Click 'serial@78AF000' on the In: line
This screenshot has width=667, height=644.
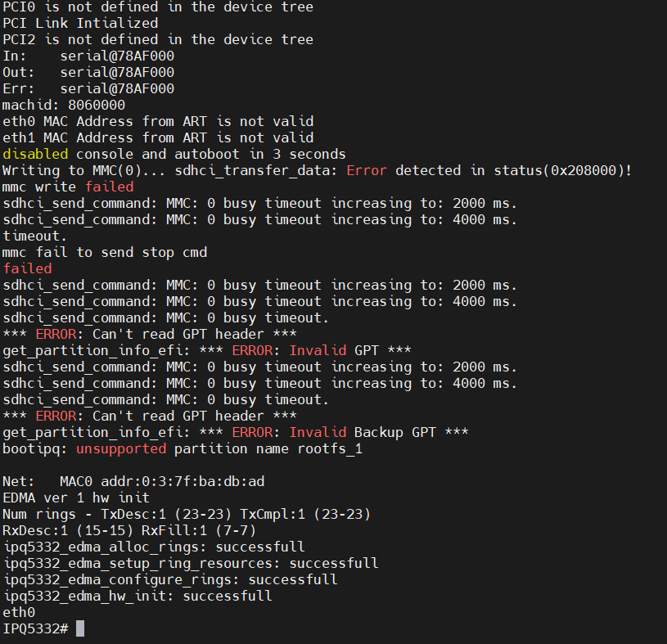click(117, 56)
